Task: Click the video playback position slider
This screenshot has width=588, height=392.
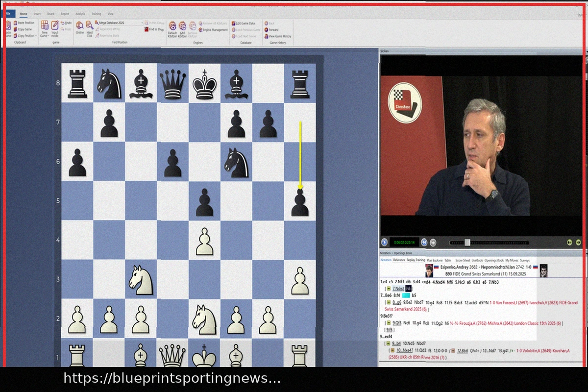Action: (467, 242)
